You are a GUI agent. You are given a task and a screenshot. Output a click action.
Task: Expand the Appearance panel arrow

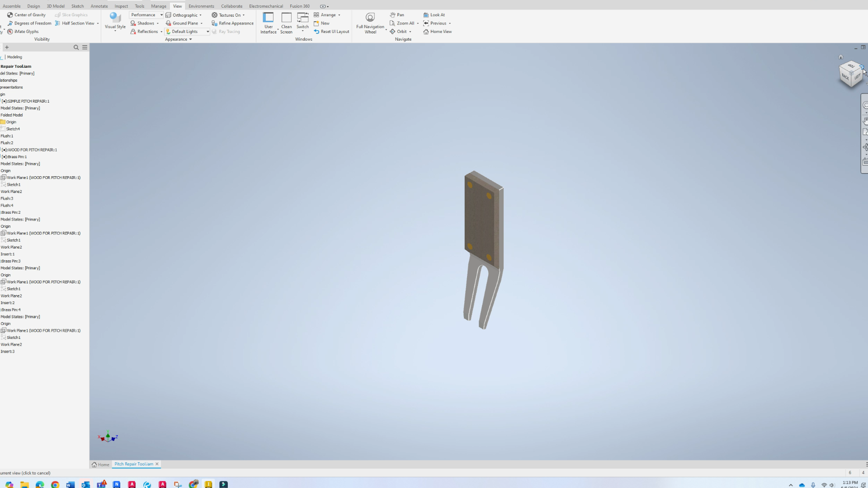coord(190,39)
